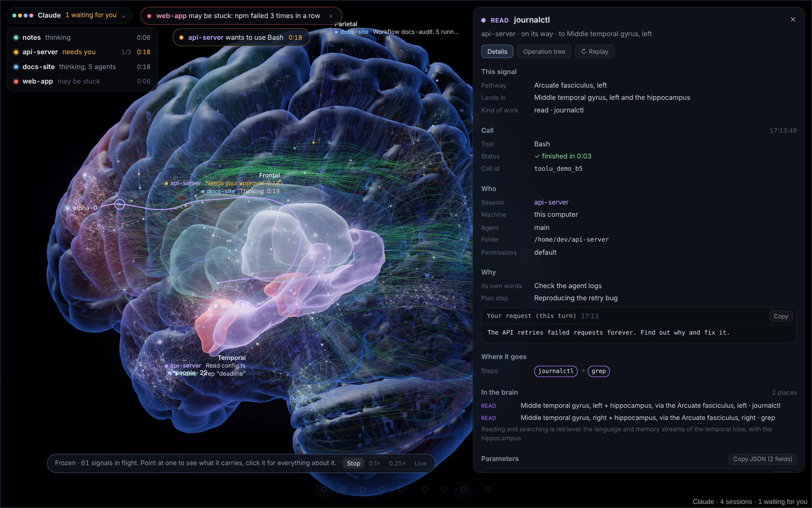Switch playback to Live
Screen dimensions: 812x508
[420, 463]
